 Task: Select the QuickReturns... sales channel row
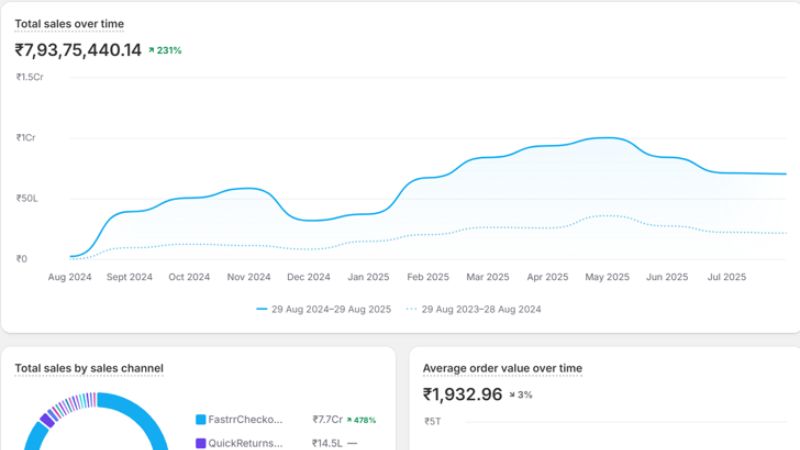[245, 442]
